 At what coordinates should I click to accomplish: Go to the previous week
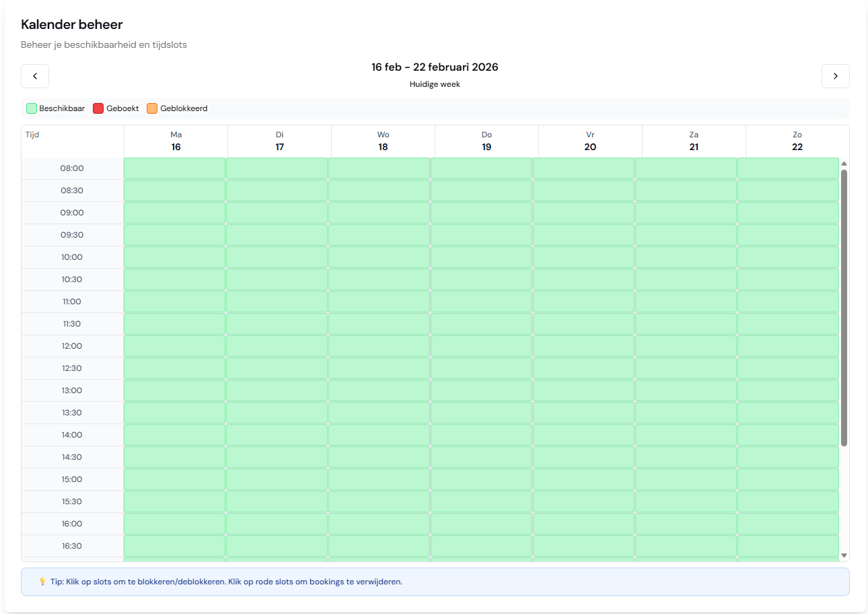pos(34,76)
